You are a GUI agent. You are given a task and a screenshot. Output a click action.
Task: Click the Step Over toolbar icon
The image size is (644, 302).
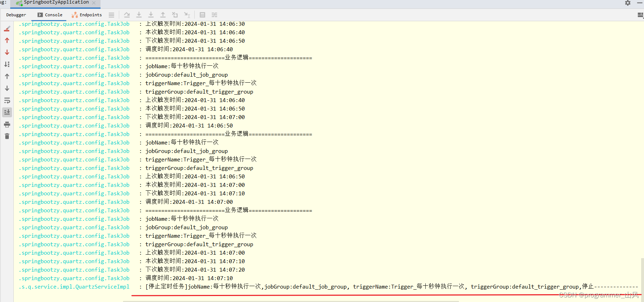[127, 15]
